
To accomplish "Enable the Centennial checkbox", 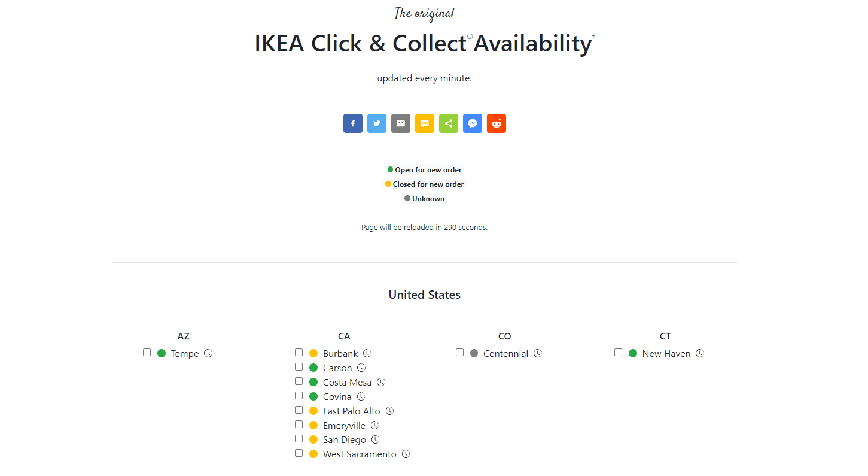I will pyautogui.click(x=459, y=353).
